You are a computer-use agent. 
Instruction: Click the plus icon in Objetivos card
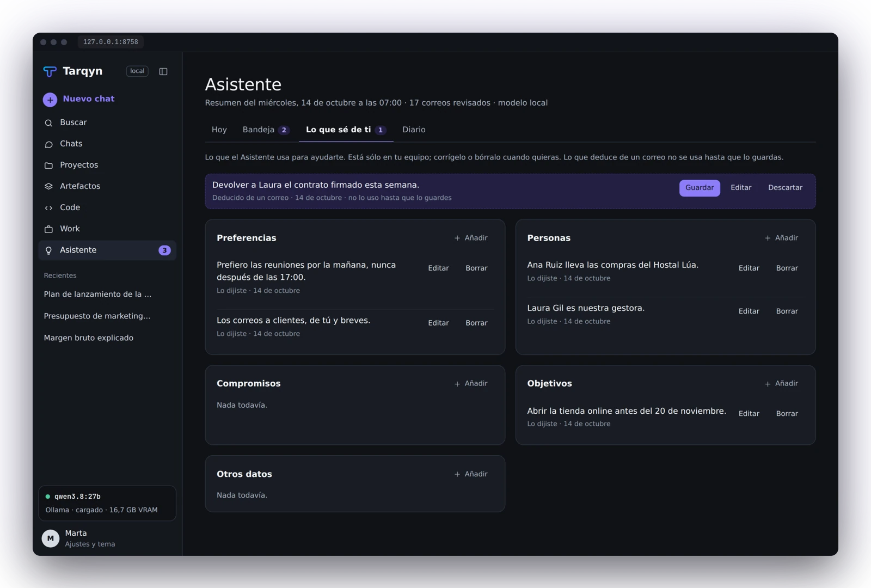coord(768,384)
